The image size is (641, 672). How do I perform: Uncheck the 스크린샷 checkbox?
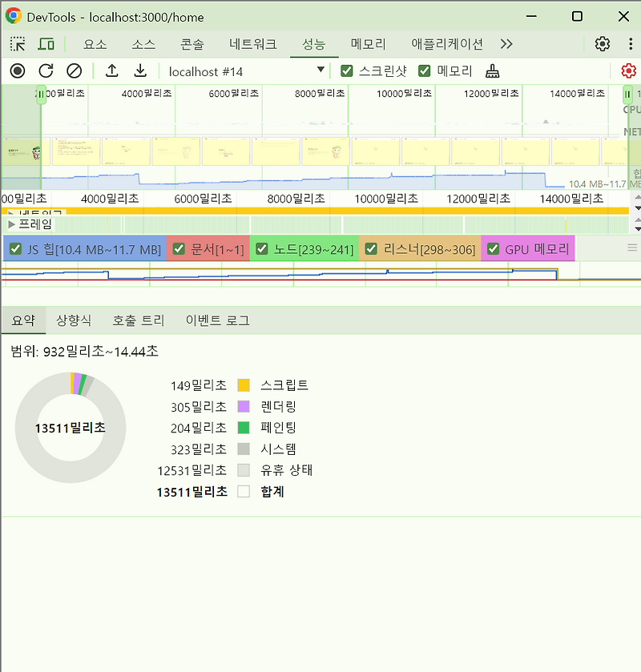coord(347,70)
